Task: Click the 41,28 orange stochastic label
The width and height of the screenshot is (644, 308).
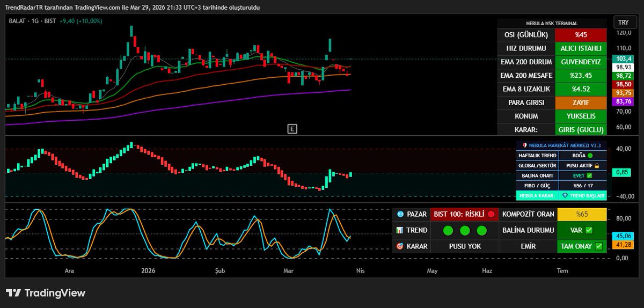Action: pyautogui.click(x=622, y=244)
